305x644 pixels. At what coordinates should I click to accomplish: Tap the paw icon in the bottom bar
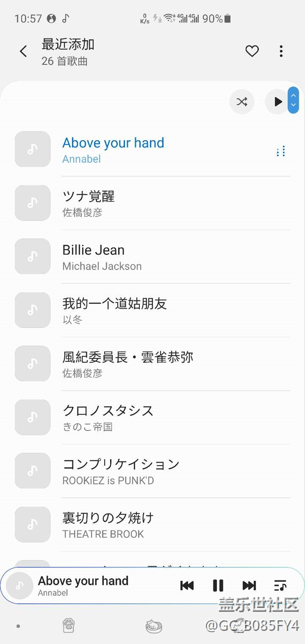(69, 625)
